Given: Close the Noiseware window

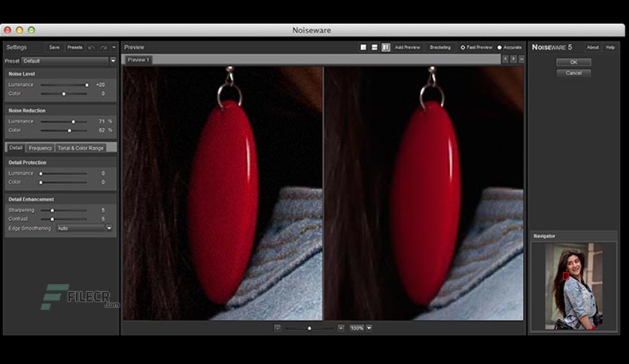Looking at the screenshot, I should pyautogui.click(x=8, y=30).
